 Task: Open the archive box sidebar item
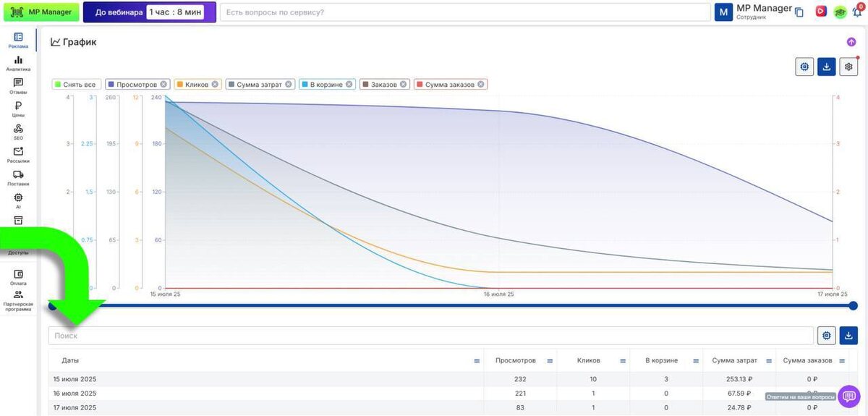pyautogui.click(x=18, y=220)
